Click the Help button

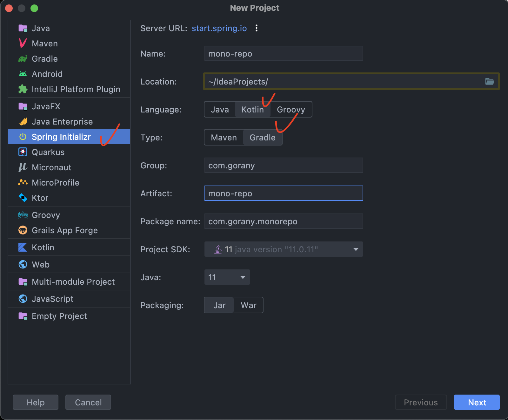coord(36,402)
